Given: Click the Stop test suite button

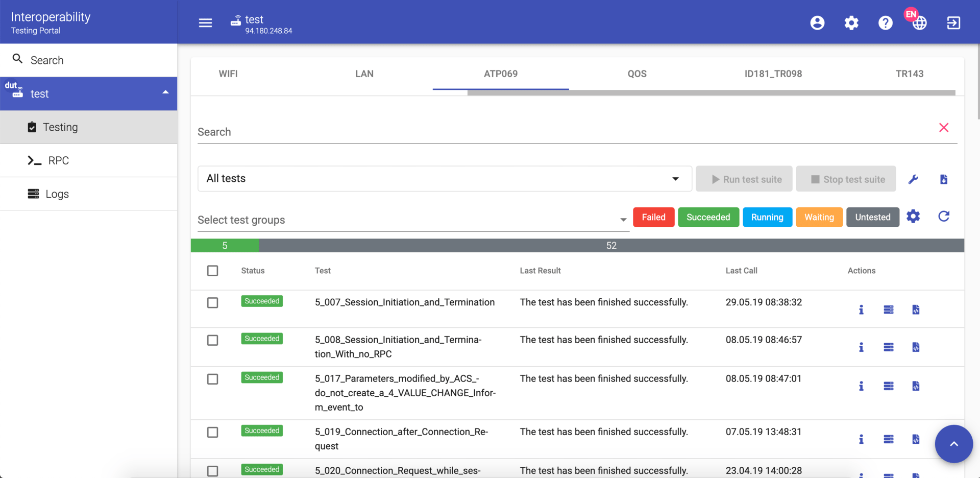Looking at the screenshot, I should (x=846, y=179).
